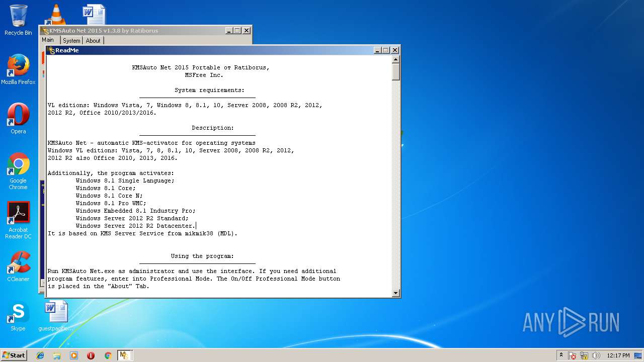Click the line 'Windows 8.1 Pro WMC;'

pyautogui.click(x=111, y=203)
